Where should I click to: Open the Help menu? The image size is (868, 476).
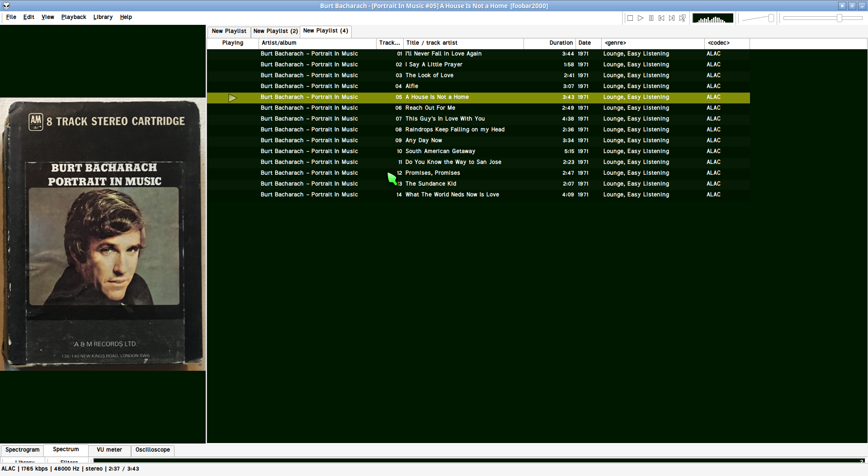click(x=126, y=17)
